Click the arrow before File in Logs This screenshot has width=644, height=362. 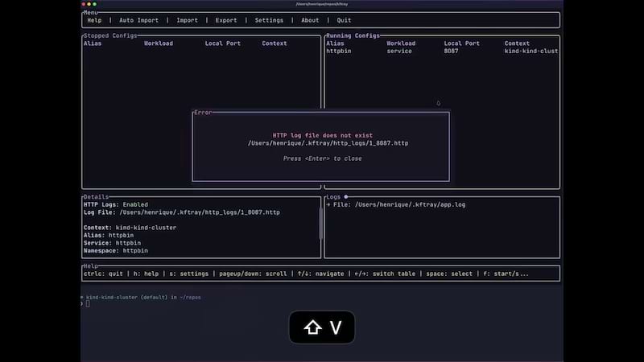click(328, 205)
